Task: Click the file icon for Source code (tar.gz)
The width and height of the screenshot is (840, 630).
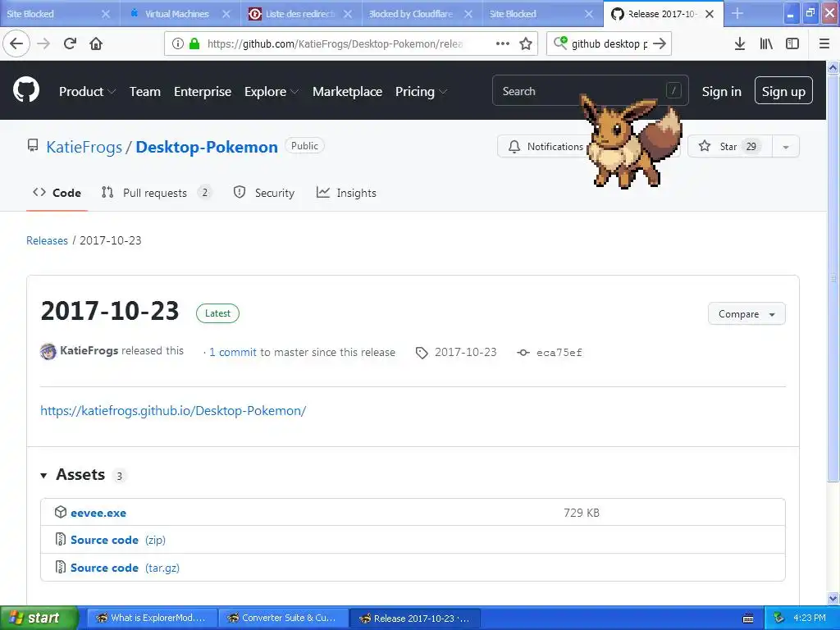Action: (x=61, y=567)
